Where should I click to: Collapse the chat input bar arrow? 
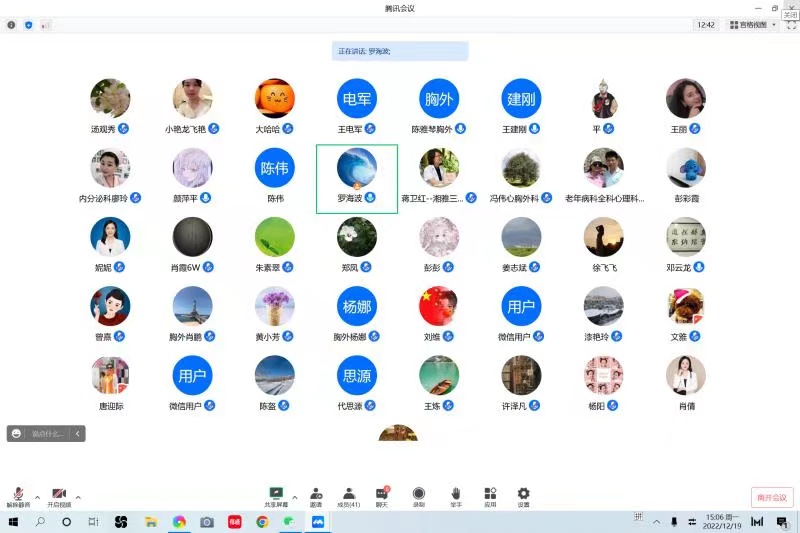point(78,434)
